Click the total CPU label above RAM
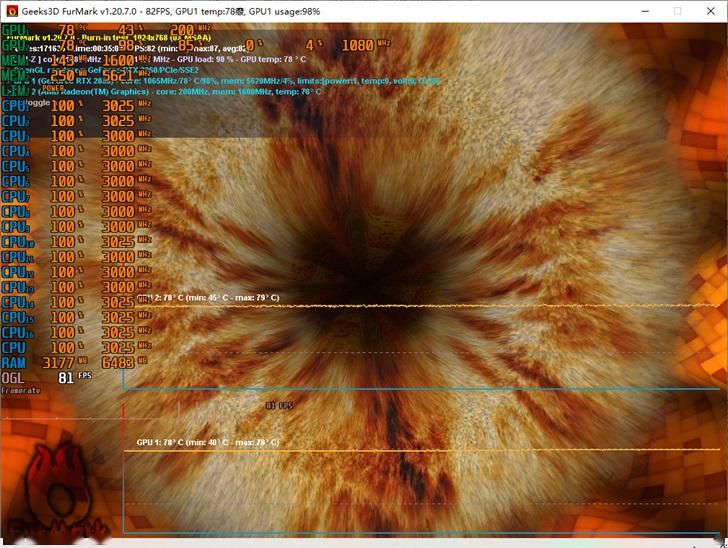The height and width of the screenshot is (548, 728). pos(13,348)
